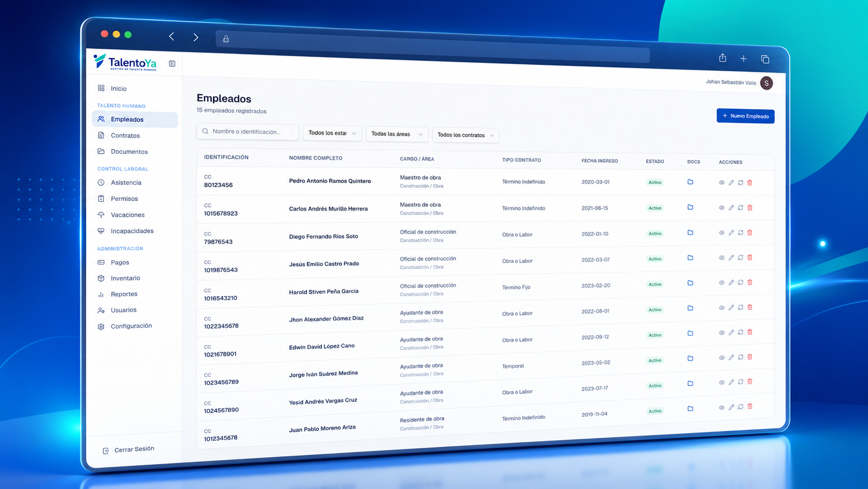Screen dimensions: 868x489
Task: Open the Todos los contratos filter dropdown
Action: pos(466,135)
